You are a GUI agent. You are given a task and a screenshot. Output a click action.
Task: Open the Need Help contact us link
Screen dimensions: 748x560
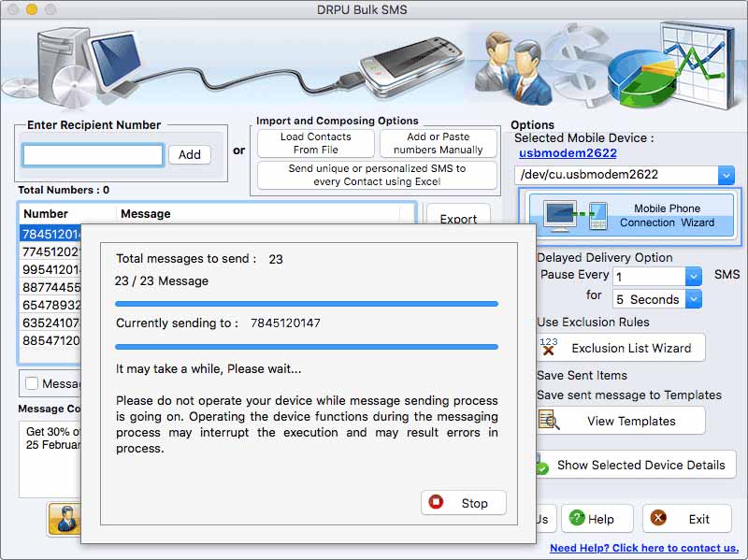pos(643,546)
